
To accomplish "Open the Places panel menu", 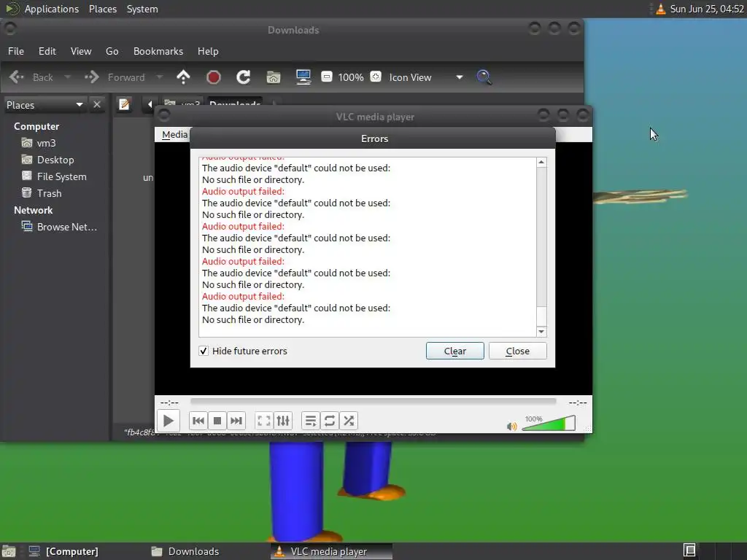I will click(x=102, y=9).
